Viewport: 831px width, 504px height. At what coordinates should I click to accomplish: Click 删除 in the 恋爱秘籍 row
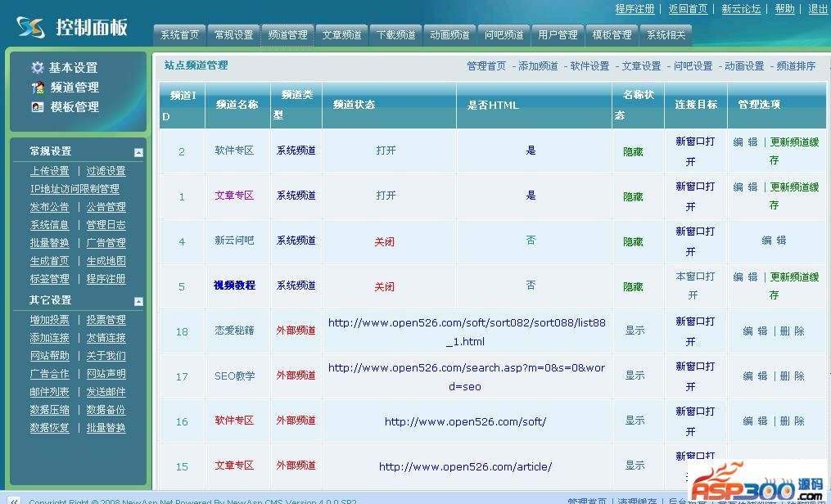(793, 331)
